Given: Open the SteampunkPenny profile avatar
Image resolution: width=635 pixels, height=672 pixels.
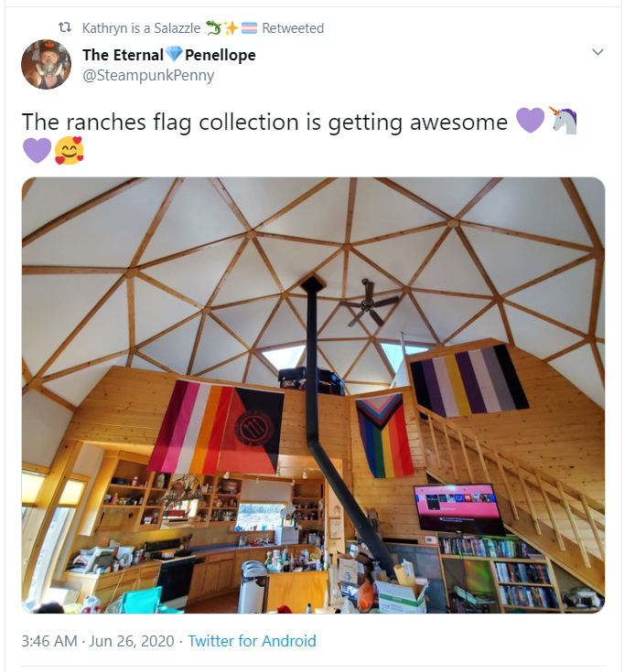Looking at the screenshot, I should click(47, 64).
